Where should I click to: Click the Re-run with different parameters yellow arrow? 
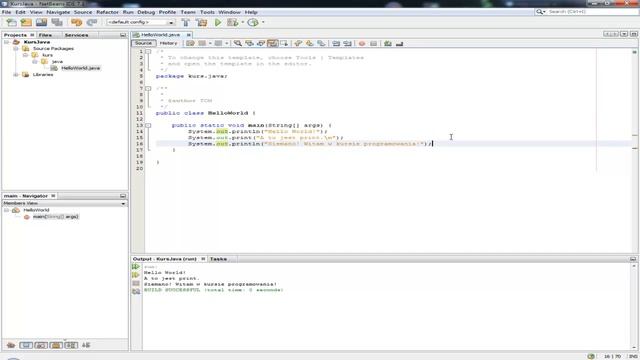click(x=136, y=275)
